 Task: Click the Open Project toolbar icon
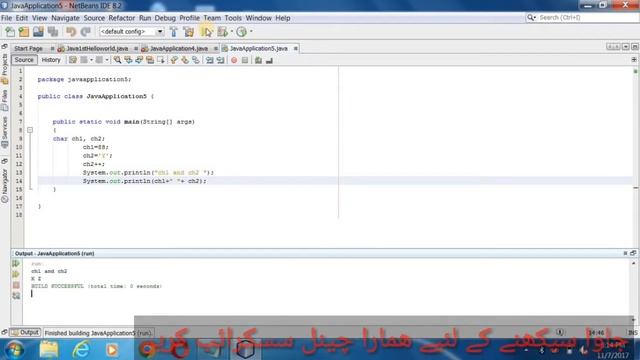tap(38, 31)
